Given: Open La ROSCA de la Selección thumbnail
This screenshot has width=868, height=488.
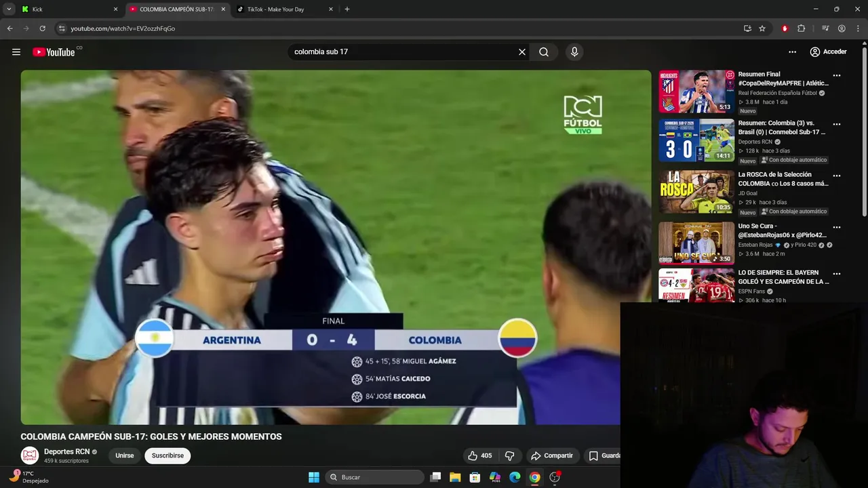Looking at the screenshot, I should (x=696, y=192).
